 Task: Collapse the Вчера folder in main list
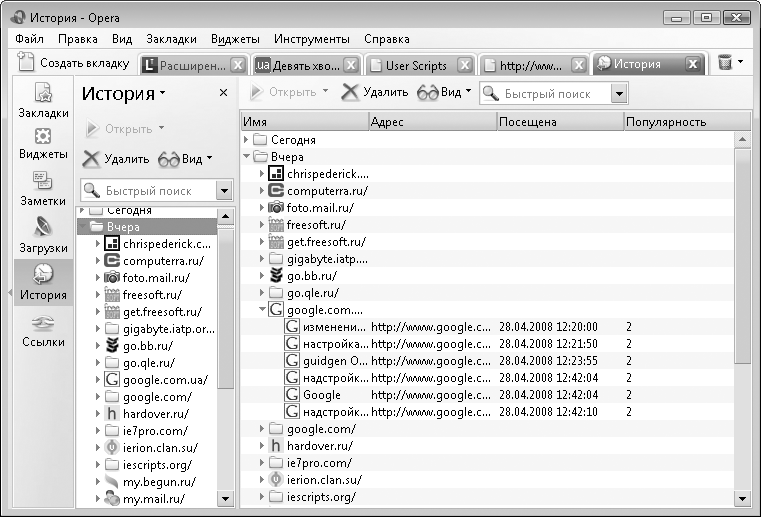(246, 156)
